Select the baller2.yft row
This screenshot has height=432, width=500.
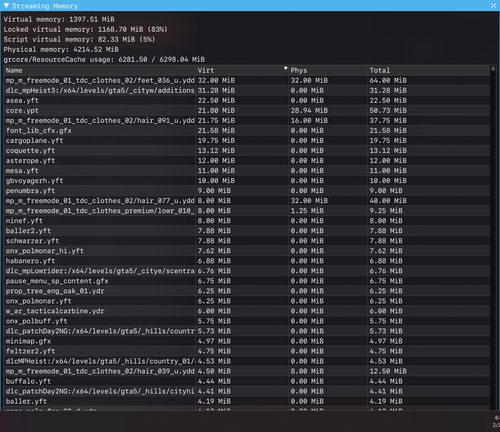(247, 231)
